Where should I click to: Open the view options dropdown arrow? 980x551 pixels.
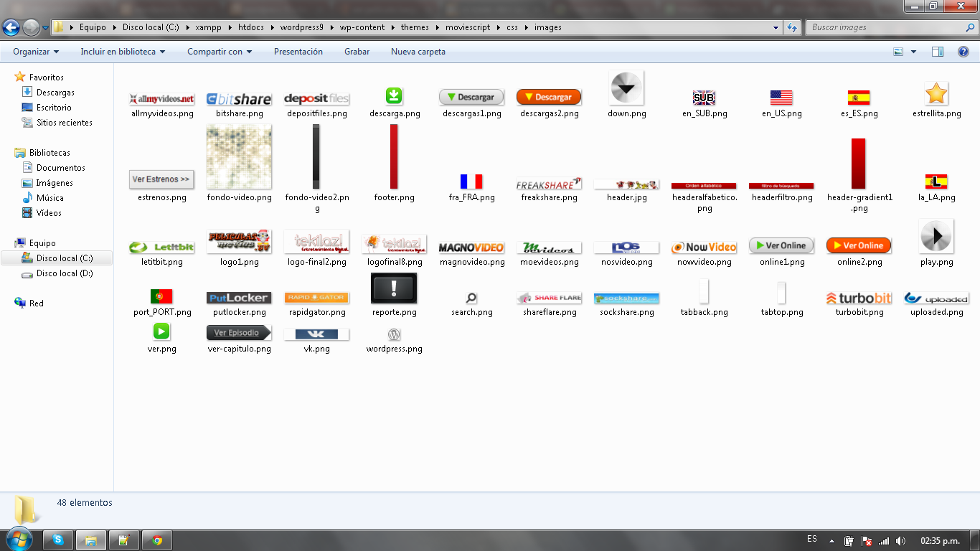913,52
